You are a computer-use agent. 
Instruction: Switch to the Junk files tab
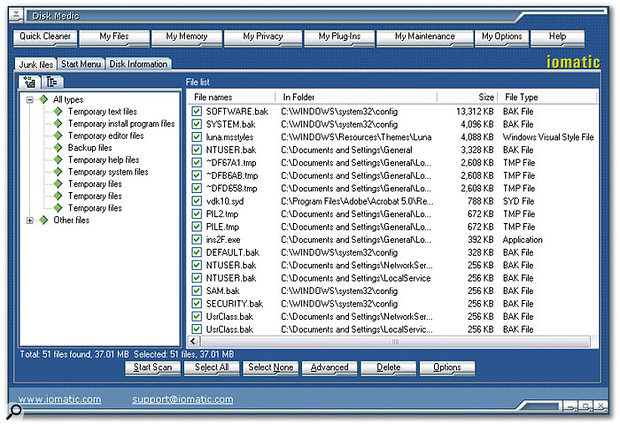(36, 64)
